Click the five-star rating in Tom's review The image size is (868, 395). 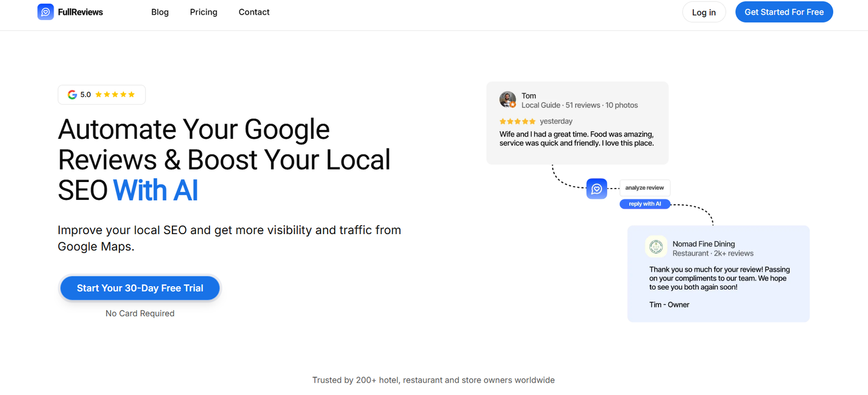click(x=517, y=121)
